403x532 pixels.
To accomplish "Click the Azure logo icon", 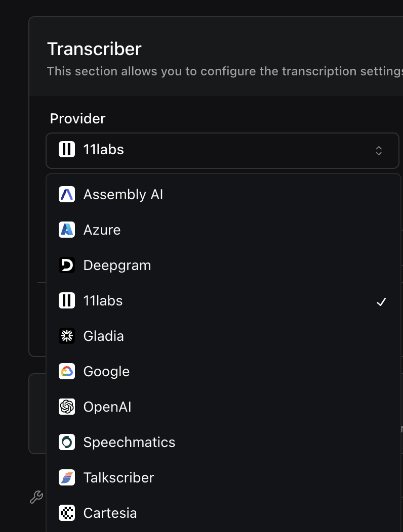I will point(67,230).
